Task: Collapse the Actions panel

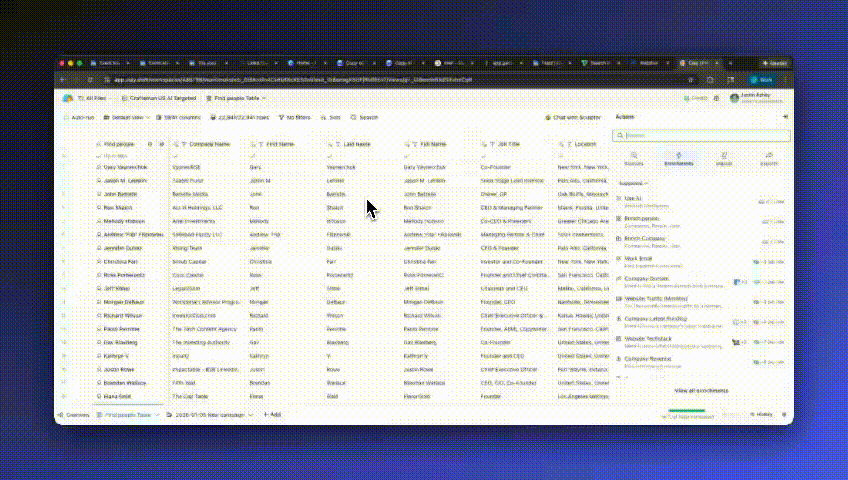Action: click(x=785, y=117)
